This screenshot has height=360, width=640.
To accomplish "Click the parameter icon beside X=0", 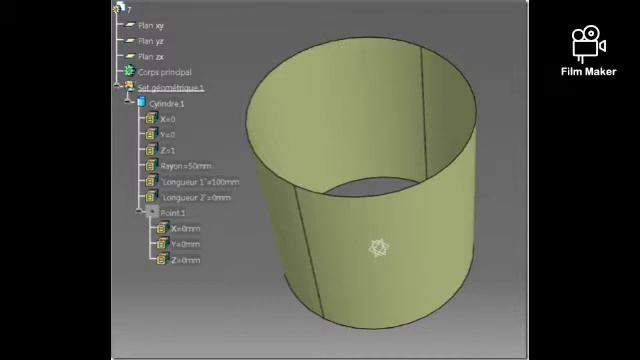I will [151, 118].
